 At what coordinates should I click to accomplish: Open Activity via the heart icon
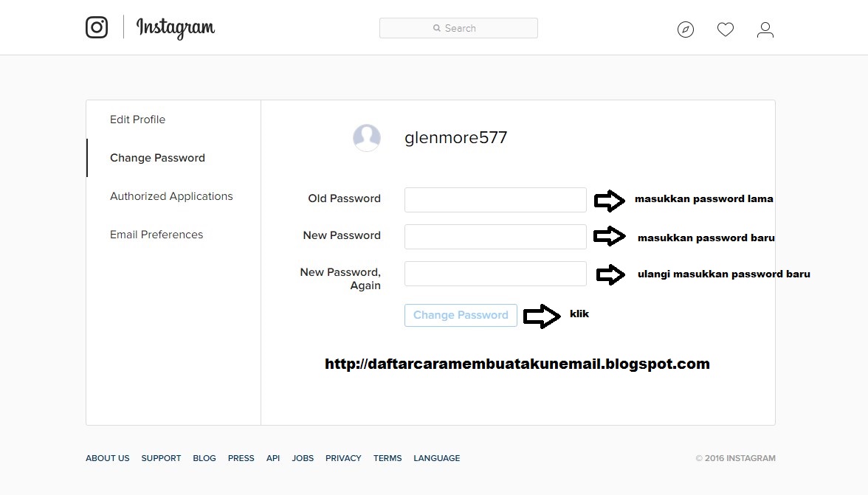pyautogui.click(x=725, y=30)
